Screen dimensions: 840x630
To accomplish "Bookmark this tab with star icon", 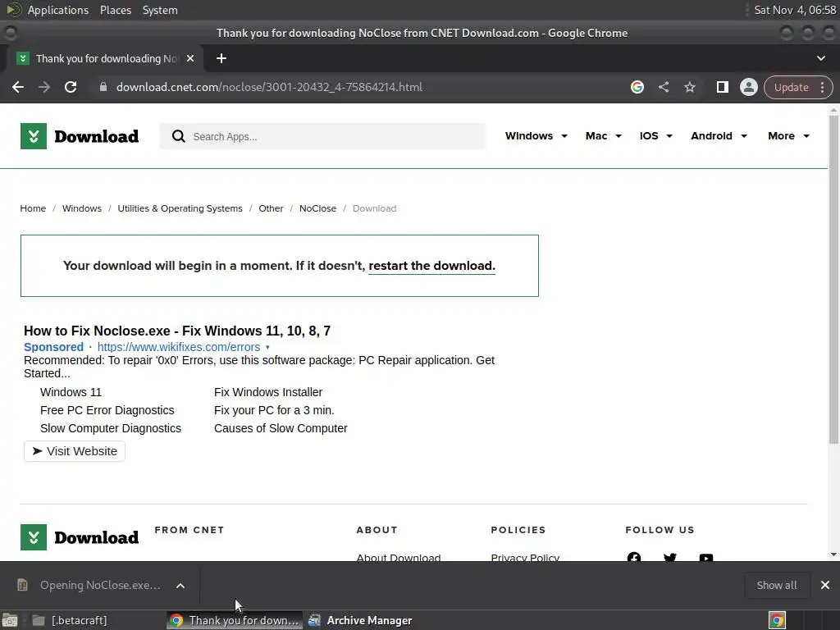I will point(689,87).
